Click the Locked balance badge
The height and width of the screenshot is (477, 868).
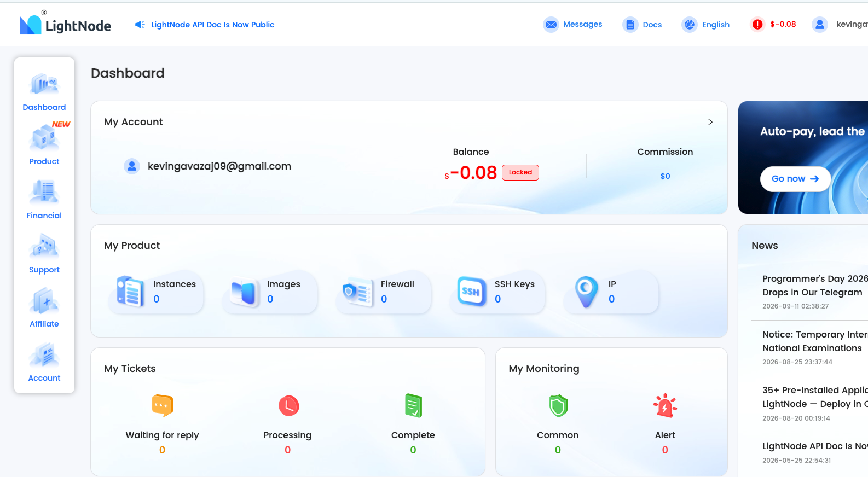(x=520, y=172)
